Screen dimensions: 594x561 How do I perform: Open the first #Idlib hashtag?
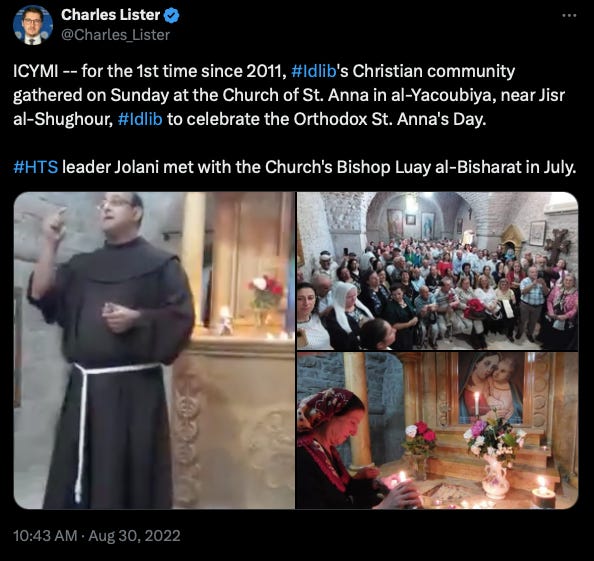[314, 71]
